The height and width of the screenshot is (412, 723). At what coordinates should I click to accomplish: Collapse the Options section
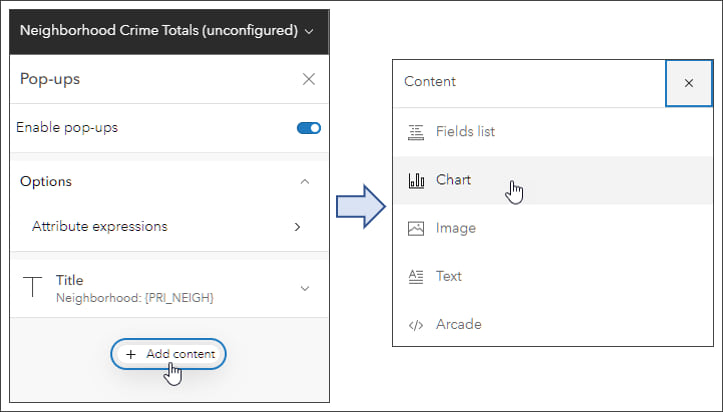click(x=305, y=182)
